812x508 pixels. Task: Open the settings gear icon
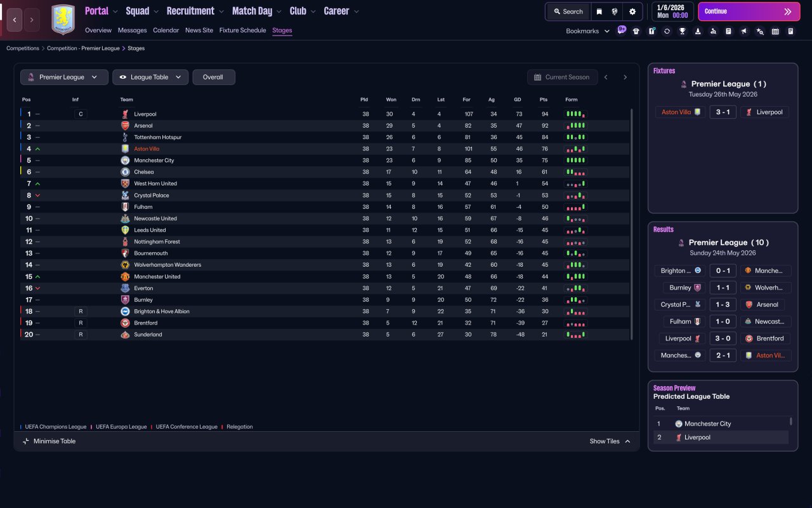click(x=632, y=11)
